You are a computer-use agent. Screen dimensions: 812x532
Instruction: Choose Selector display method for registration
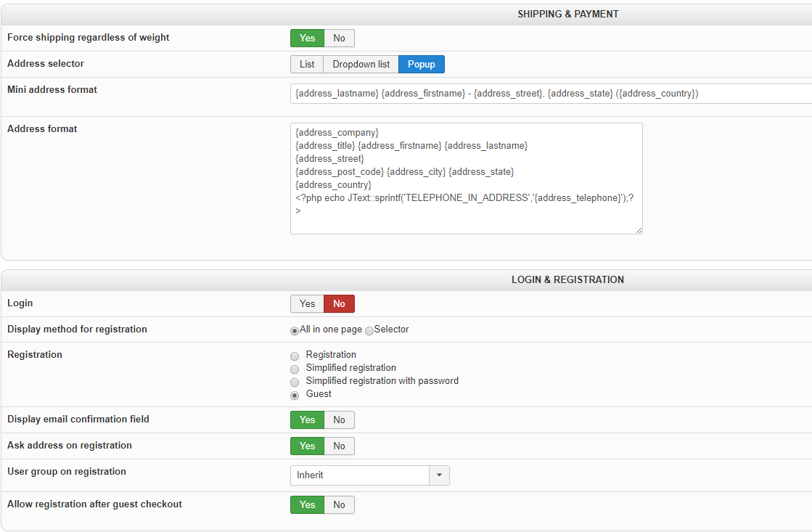point(369,331)
